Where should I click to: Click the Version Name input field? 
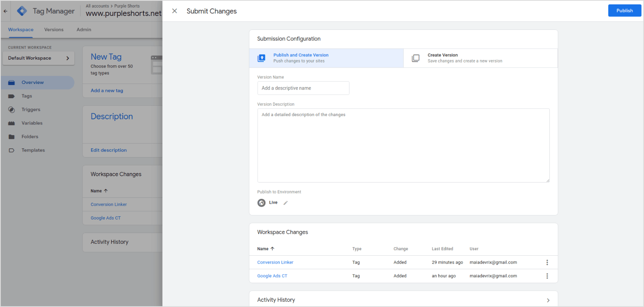point(303,88)
